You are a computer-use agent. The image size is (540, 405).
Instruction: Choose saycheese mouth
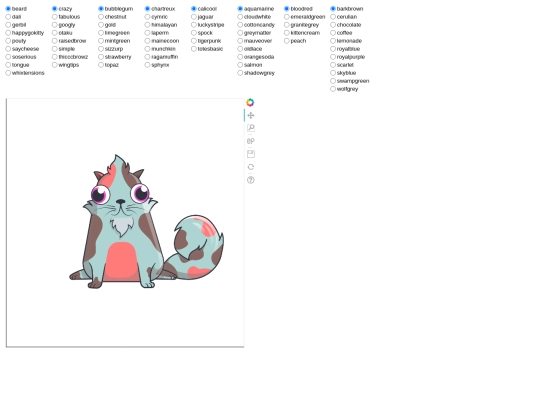[8, 49]
